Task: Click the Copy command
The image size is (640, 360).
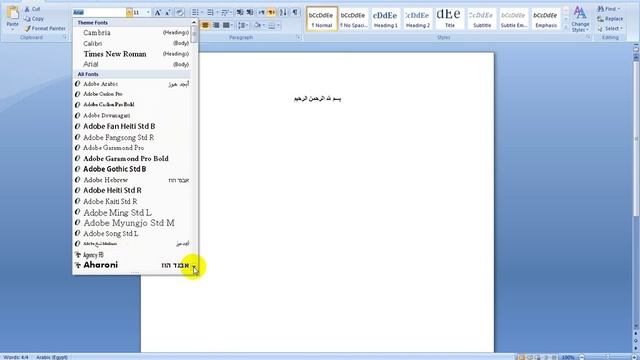Action: [34, 19]
